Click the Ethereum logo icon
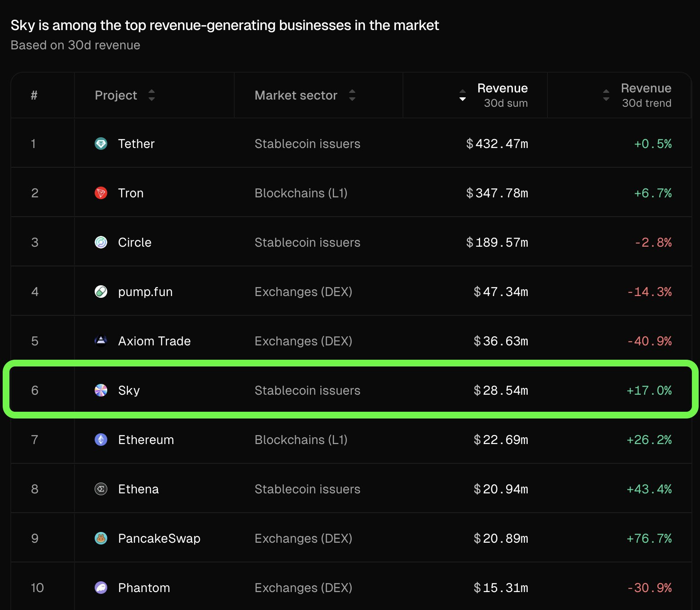 pos(101,440)
